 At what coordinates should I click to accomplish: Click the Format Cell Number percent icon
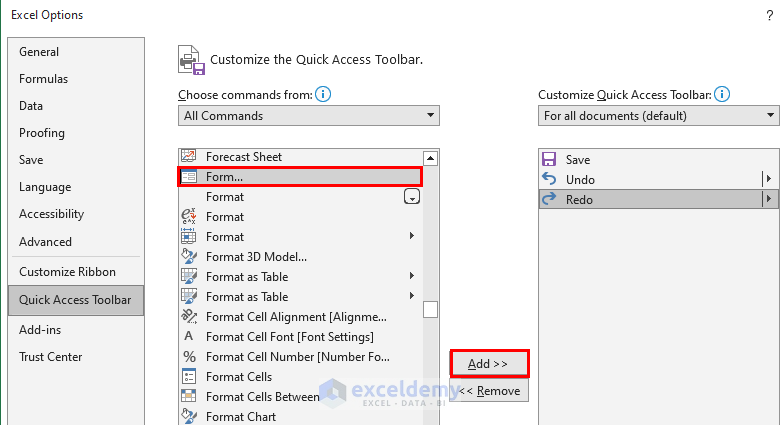point(188,357)
